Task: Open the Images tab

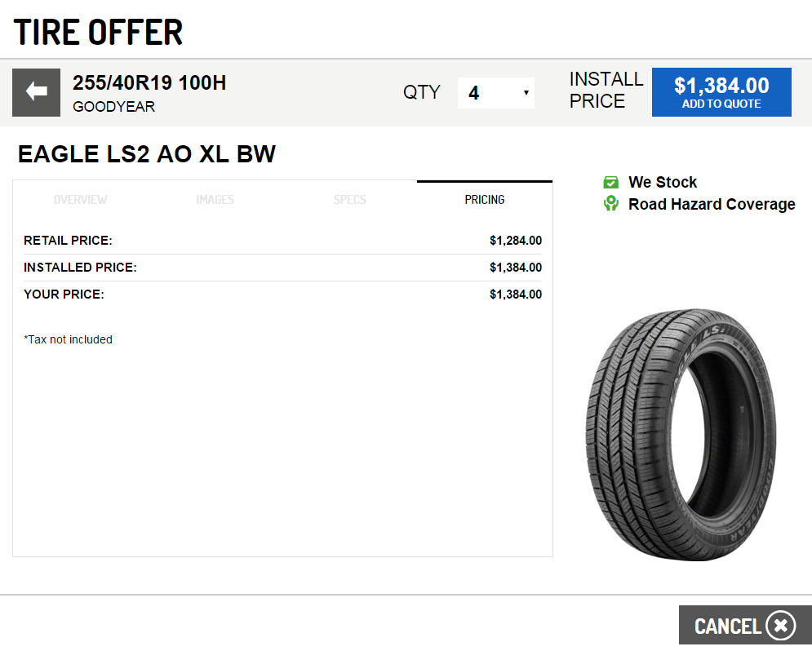Action: tap(215, 200)
